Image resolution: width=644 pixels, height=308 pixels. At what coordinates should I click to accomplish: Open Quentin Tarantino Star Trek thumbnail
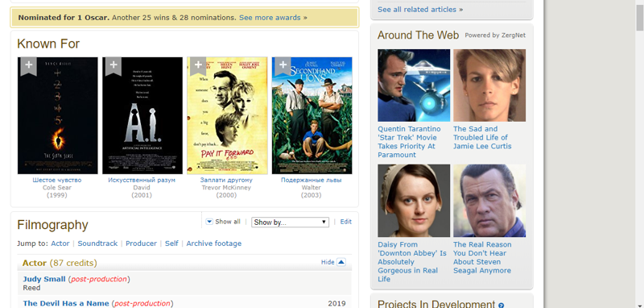(x=414, y=85)
